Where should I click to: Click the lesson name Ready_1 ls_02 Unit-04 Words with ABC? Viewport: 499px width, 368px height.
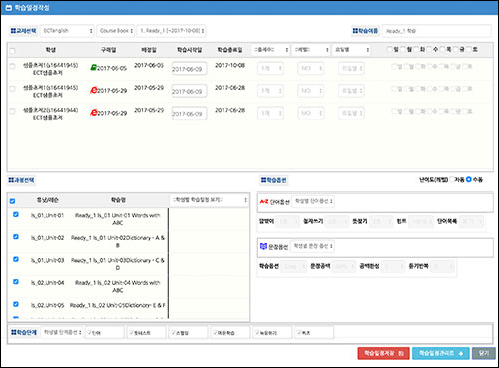[x=118, y=286]
